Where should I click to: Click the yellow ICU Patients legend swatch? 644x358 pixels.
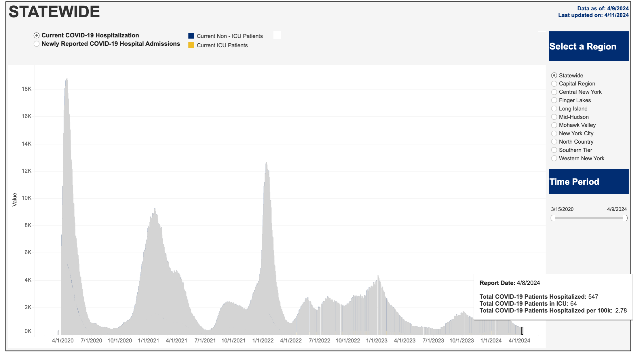coord(191,45)
